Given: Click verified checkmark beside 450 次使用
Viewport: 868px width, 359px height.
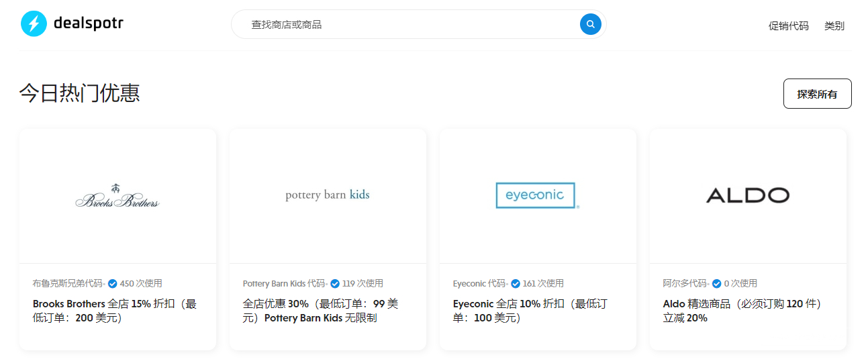Looking at the screenshot, I should (x=113, y=284).
